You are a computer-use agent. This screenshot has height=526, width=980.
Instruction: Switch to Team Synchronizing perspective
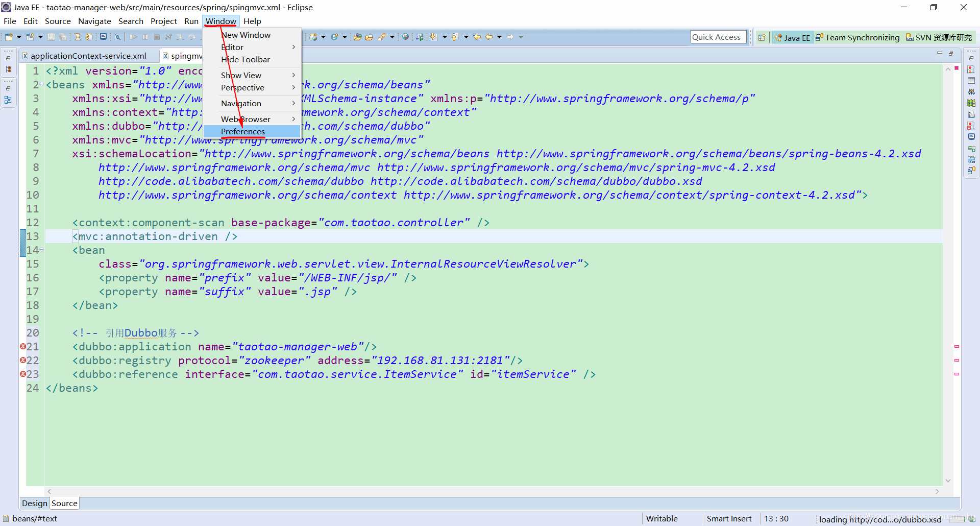pos(857,37)
